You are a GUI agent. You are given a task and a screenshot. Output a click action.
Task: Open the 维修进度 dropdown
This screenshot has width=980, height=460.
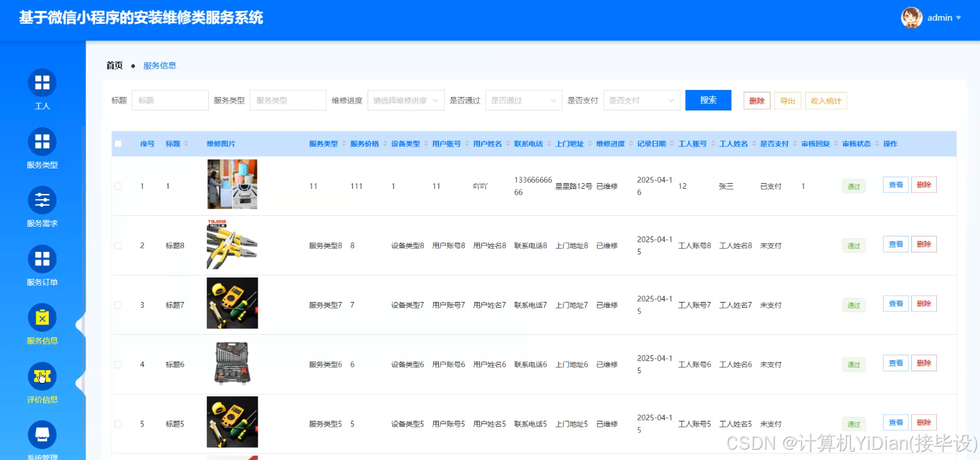tap(405, 100)
